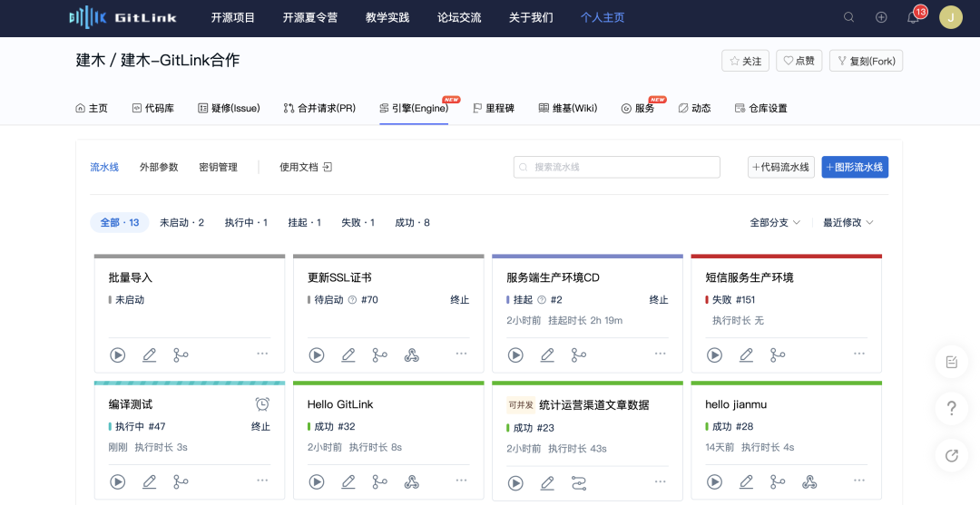Open the 疑修(Issue) tab
Image resolution: width=980 pixels, height=505 pixels.
tap(229, 108)
